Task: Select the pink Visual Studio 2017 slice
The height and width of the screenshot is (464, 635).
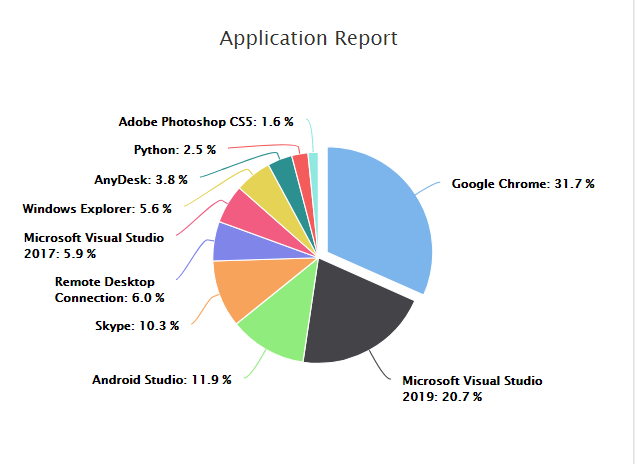Action: pyautogui.click(x=245, y=210)
